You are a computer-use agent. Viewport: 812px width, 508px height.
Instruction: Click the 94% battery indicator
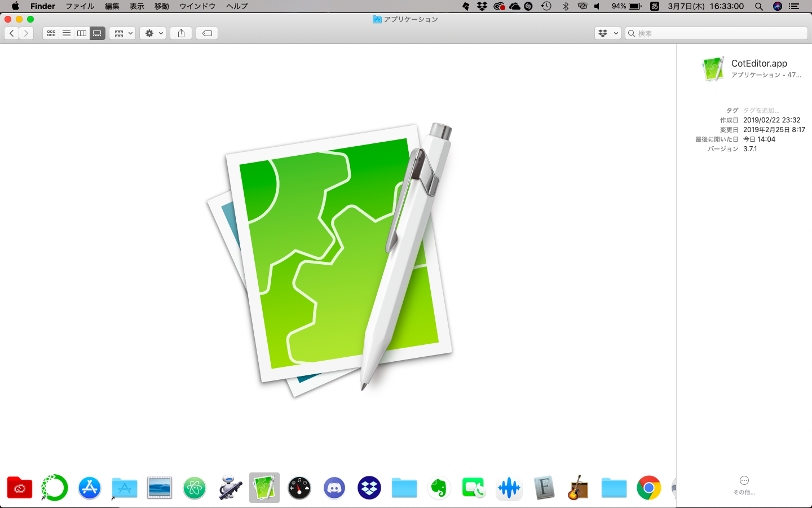[626, 6]
